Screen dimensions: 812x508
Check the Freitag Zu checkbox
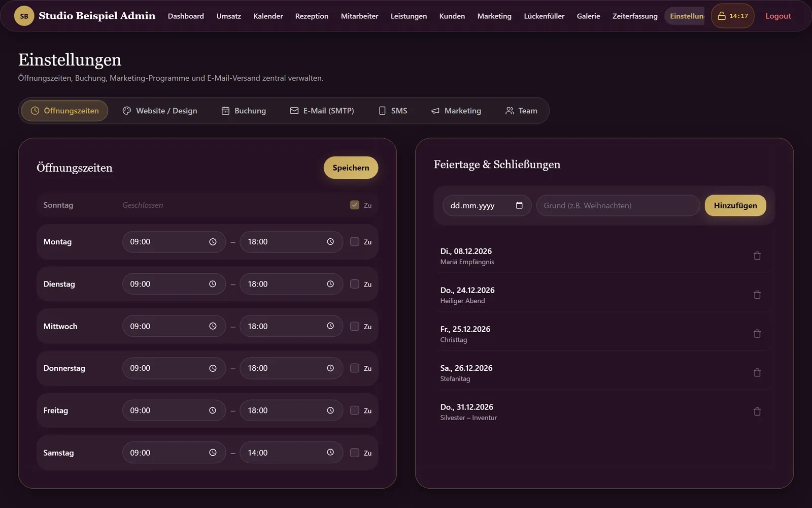click(x=354, y=410)
